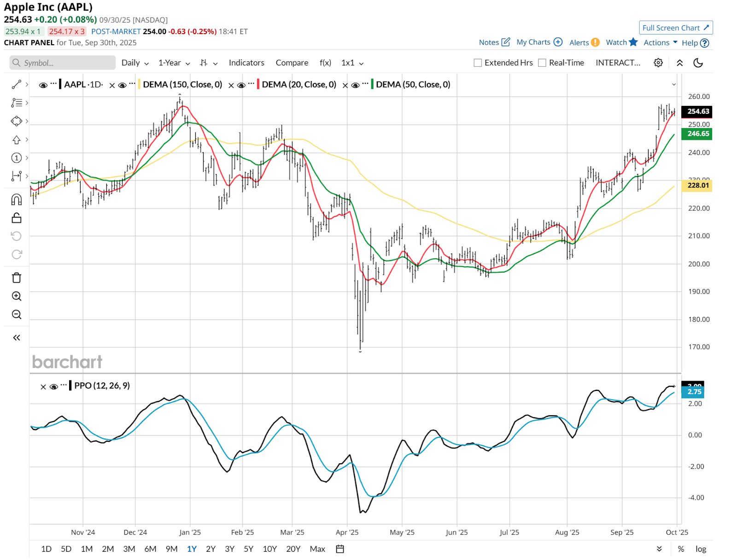Click the Alerts exclamation icon

tap(595, 42)
